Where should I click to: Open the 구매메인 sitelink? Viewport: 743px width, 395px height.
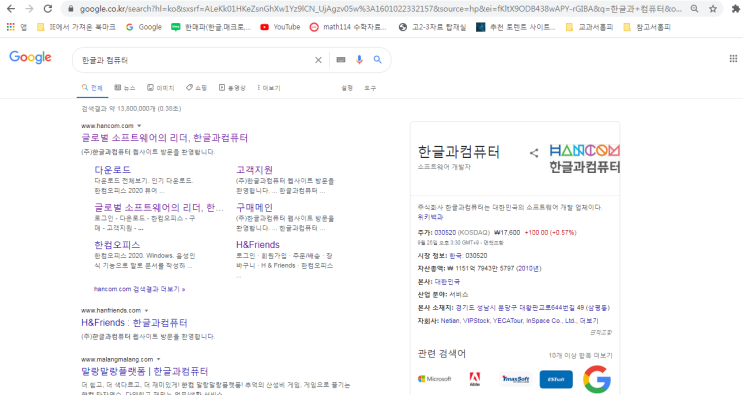click(x=254, y=207)
